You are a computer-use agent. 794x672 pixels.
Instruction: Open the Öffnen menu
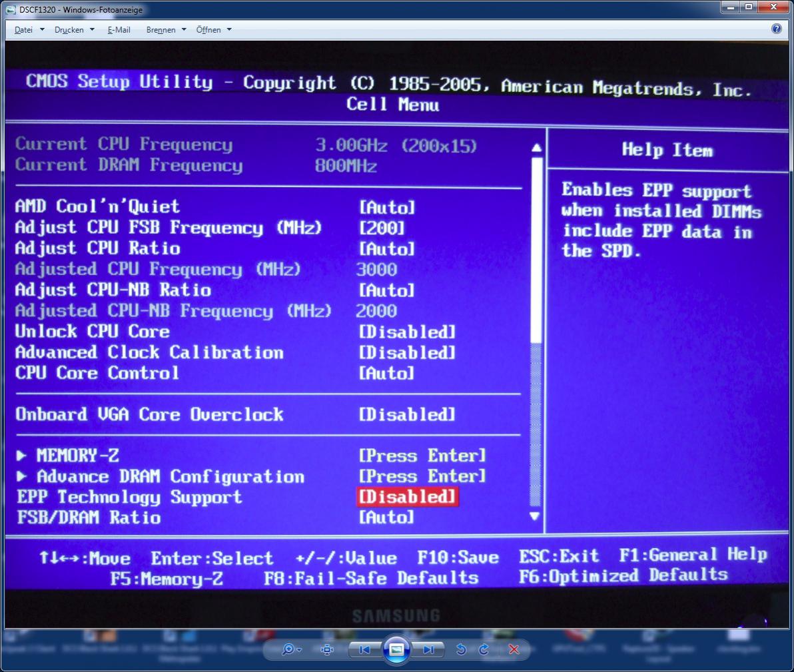(x=213, y=30)
